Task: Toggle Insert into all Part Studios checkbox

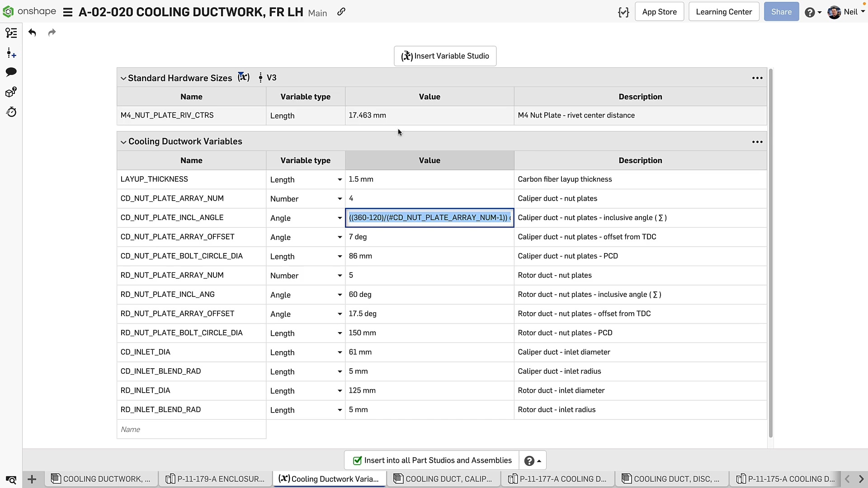Action: point(357,460)
